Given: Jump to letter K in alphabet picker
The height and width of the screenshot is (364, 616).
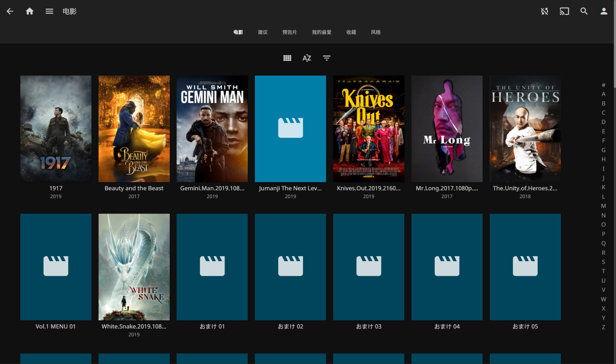Looking at the screenshot, I should (603, 187).
